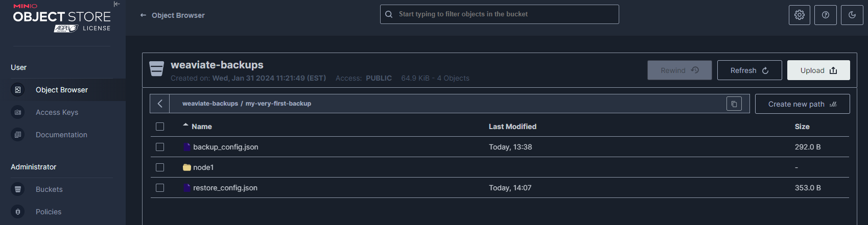
Task: Open the node1 folder
Action: [x=203, y=167]
